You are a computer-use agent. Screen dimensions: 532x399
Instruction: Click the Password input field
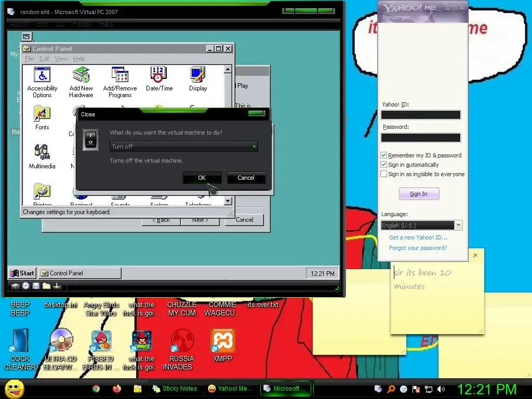(421, 137)
